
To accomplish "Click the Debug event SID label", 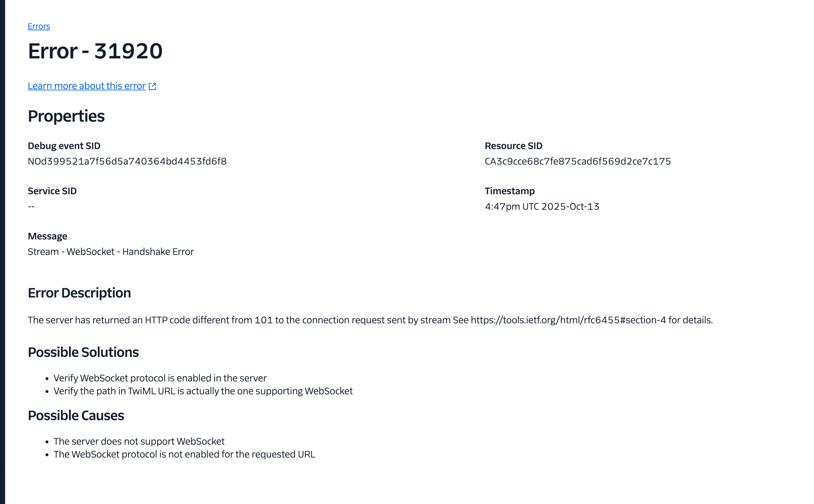I will pyautogui.click(x=64, y=146).
